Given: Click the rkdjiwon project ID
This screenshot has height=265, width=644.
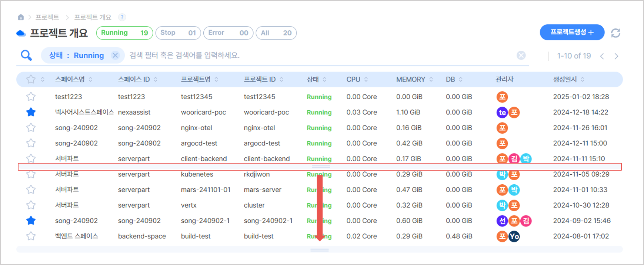Looking at the screenshot, I should (257, 174).
